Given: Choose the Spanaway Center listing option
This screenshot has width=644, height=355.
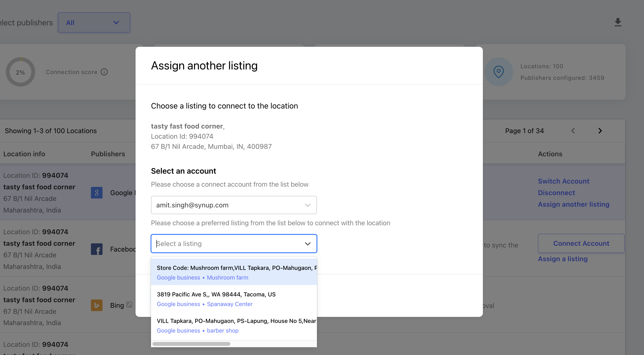Looking at the screenshot, I should [x=234, y=299].
